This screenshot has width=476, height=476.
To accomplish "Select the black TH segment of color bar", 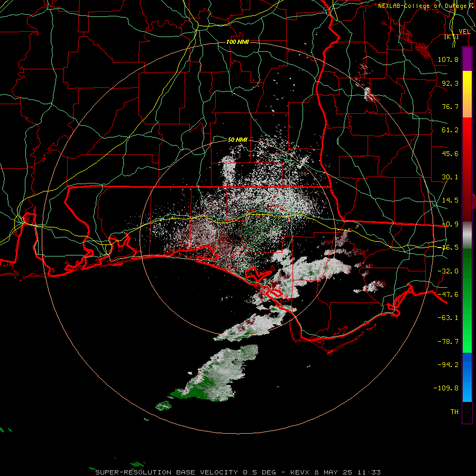I will [x=467, y=413].
